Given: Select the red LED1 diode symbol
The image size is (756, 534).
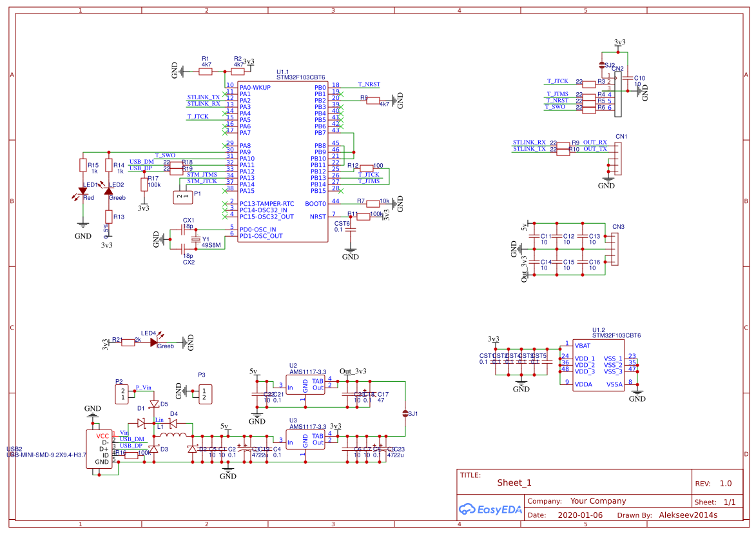Looking at the screenshot, I should click(x=83, y=191).
